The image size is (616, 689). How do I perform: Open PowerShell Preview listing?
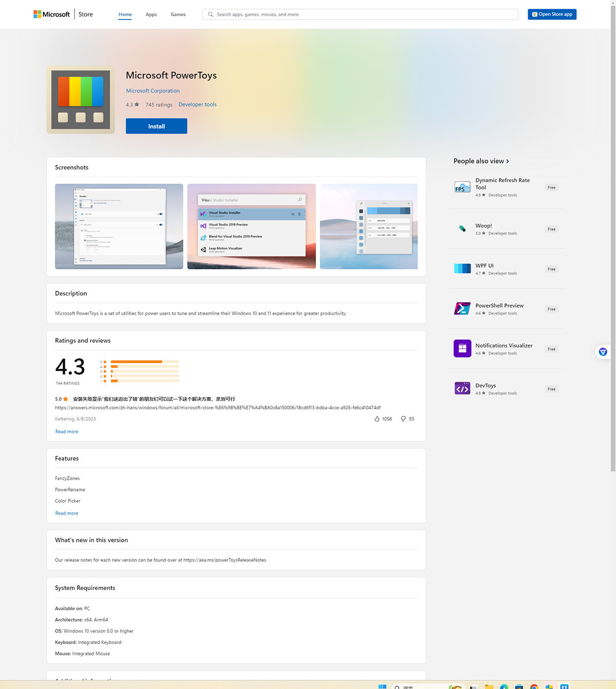(x=499, y=306)
